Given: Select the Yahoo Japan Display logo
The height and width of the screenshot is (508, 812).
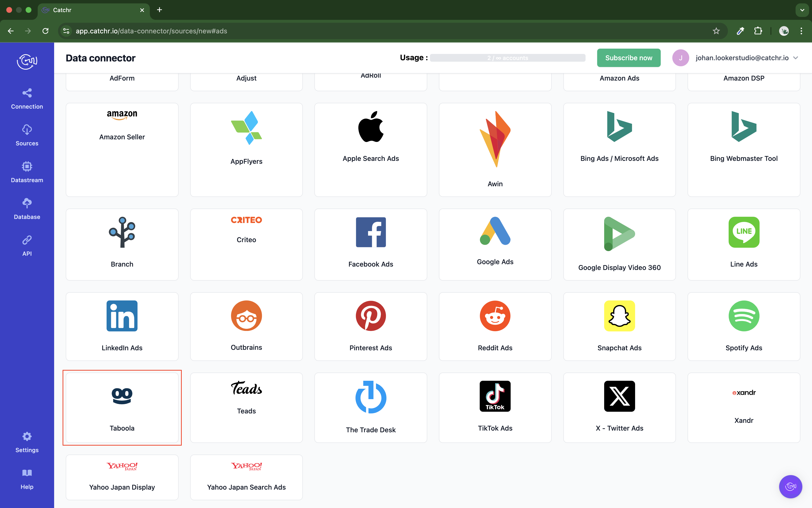Looking at the screenshot, I should click(x=122, y=466).
